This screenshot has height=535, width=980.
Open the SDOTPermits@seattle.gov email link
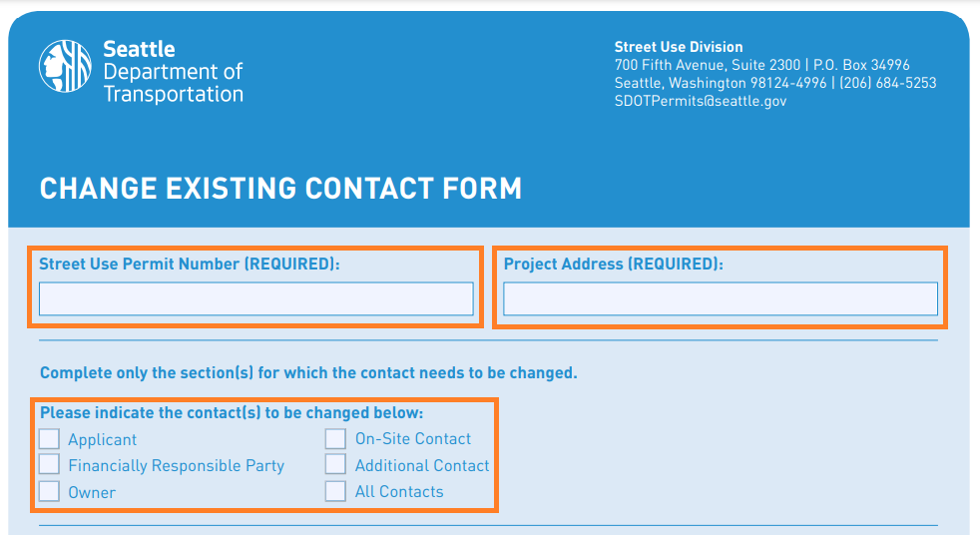pyautogui.click(x=701, y=101)
